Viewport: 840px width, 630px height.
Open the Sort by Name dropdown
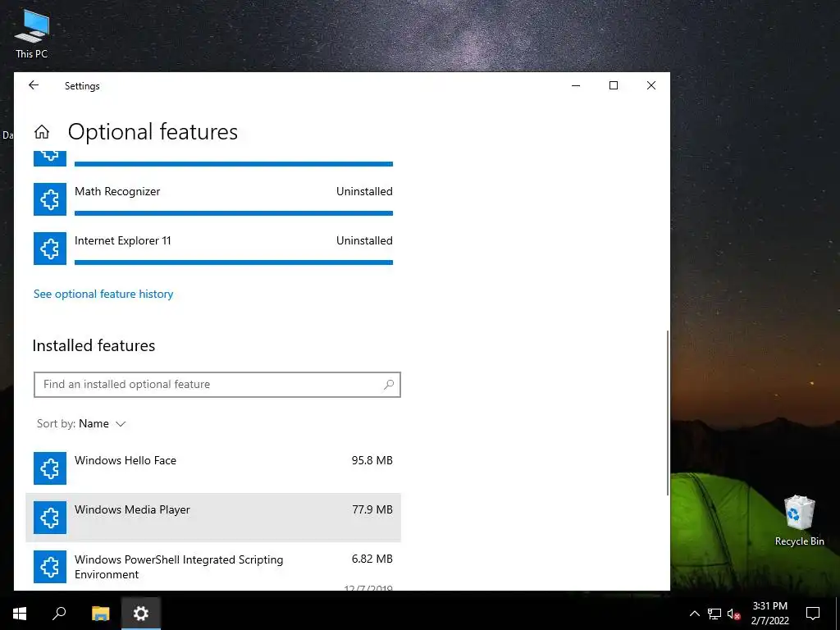point(81,424)
